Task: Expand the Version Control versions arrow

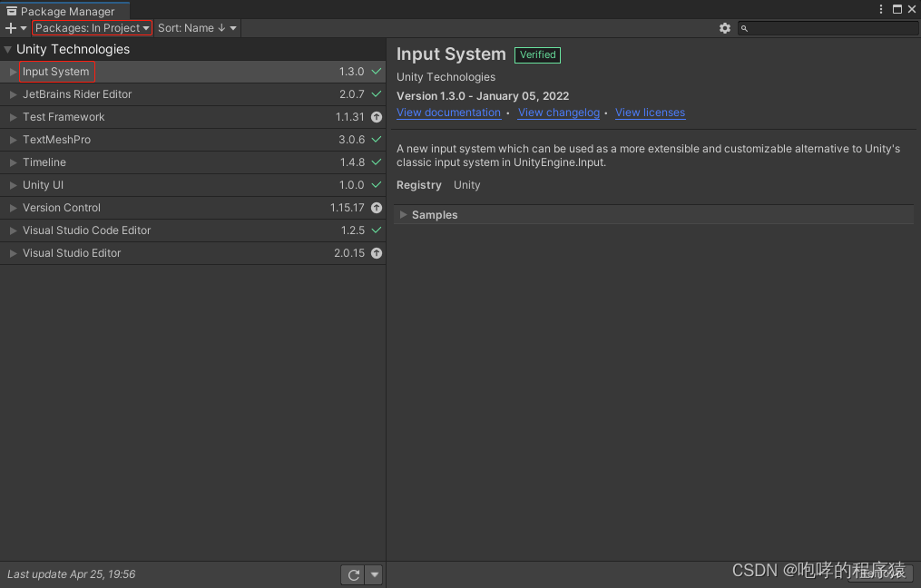Action: pyautogui.click(x=13, y=208)
